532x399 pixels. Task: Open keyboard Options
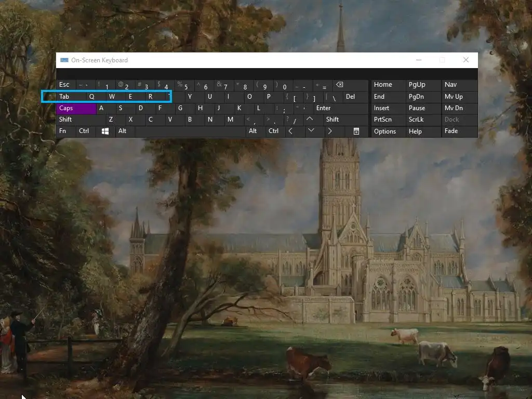click(x=388, y=131)
